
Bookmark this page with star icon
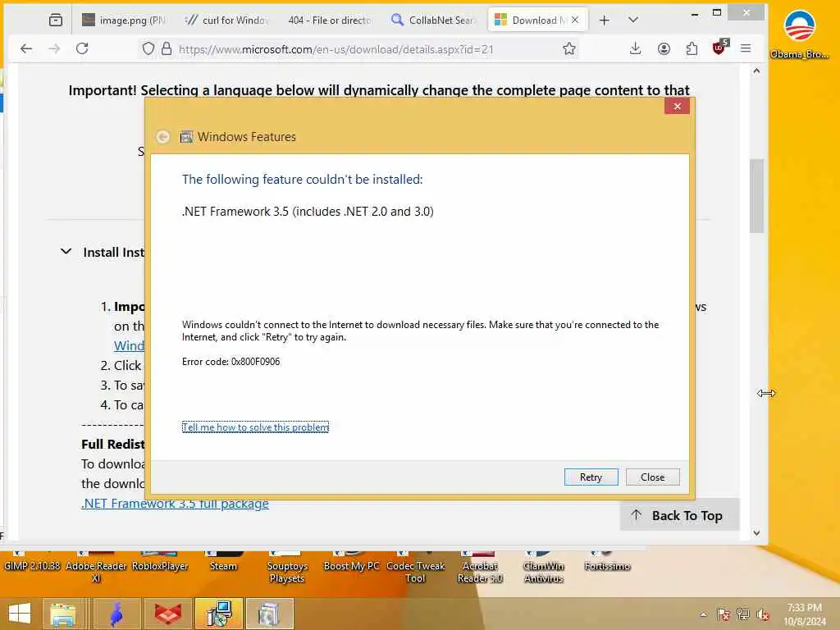pos(569,49)
